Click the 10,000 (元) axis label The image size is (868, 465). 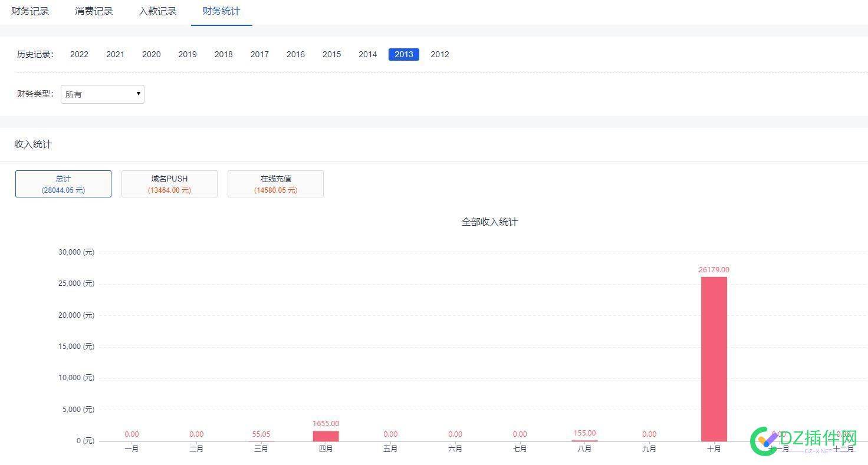pos(76,378)
